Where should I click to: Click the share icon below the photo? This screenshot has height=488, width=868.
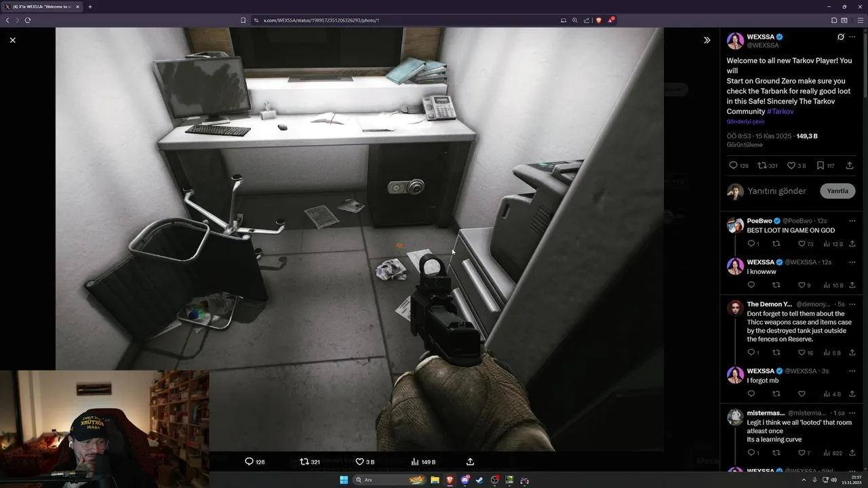pos(470,462)
